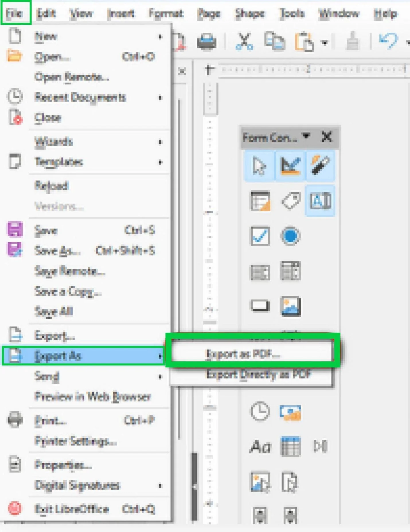Viewport: 410px width, 532px height.
Task: Insert a Table Control grid
Action: pyautogui.click(x=290, y=447)
